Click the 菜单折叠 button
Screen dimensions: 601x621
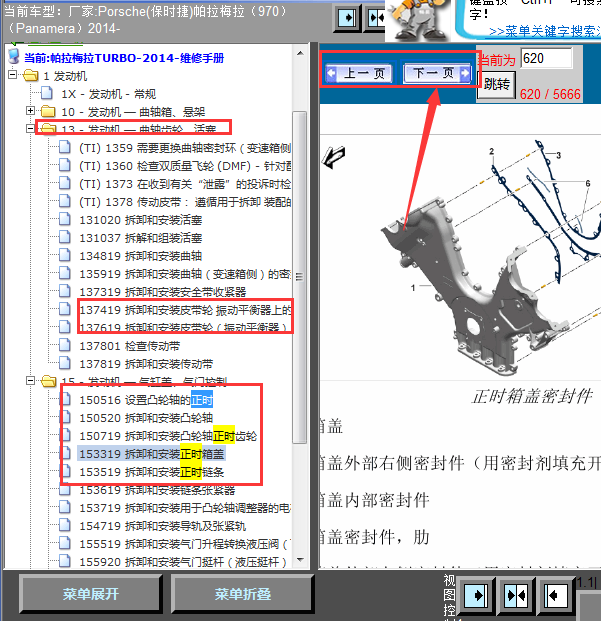pyautogui.click(x=243, y=593)
